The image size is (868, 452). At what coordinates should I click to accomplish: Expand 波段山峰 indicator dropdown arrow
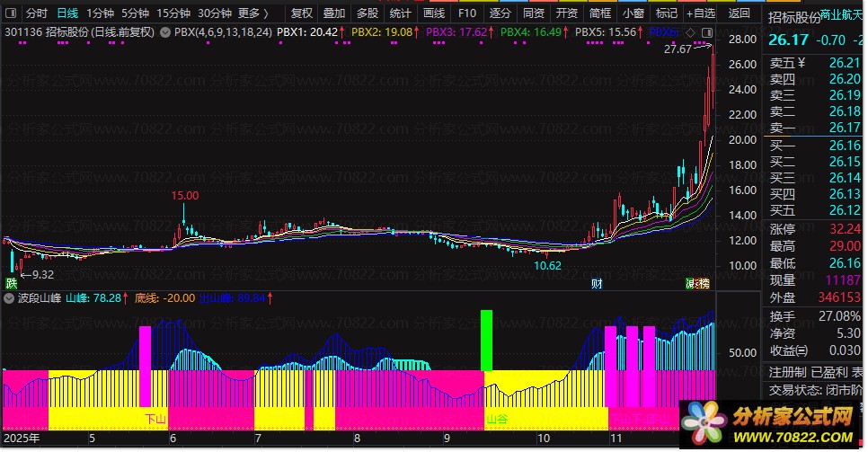(8, 298)
